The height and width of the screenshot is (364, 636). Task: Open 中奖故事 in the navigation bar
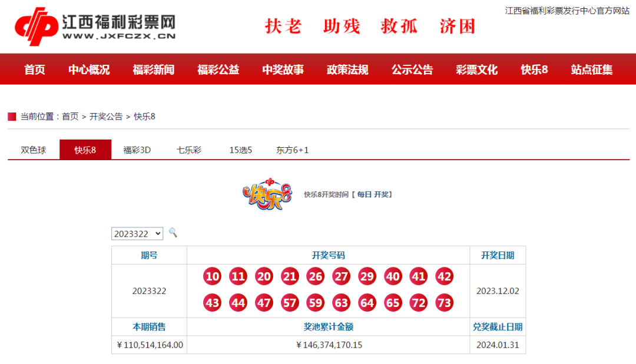283,70
